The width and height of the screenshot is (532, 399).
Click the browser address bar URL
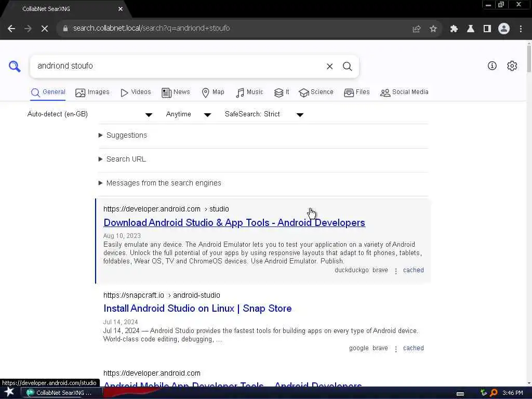pos(151,29)
